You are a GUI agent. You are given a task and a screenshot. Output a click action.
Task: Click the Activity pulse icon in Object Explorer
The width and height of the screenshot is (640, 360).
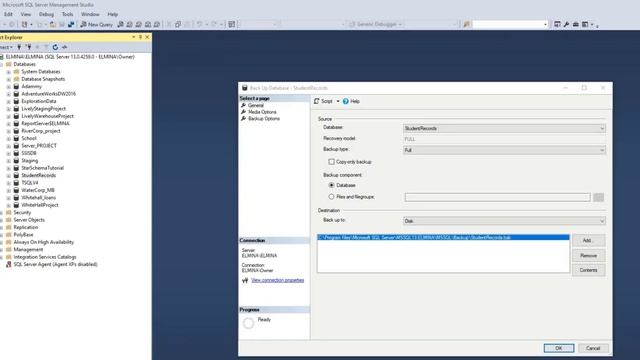(x=64, y=47)
